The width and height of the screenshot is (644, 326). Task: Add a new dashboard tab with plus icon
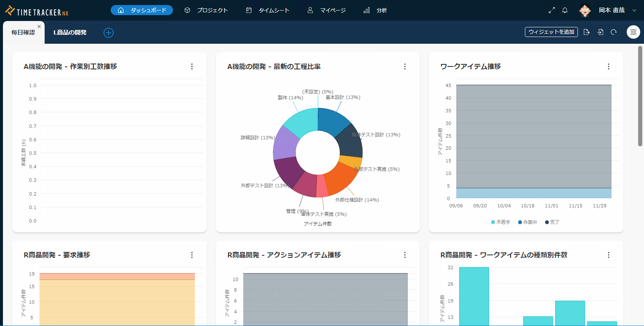coord(109,32)
